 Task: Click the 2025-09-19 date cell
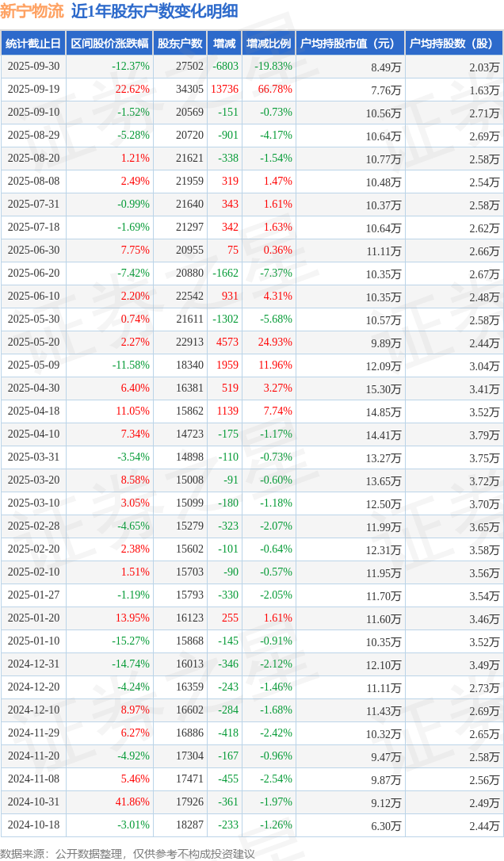[x=33, y=90]
